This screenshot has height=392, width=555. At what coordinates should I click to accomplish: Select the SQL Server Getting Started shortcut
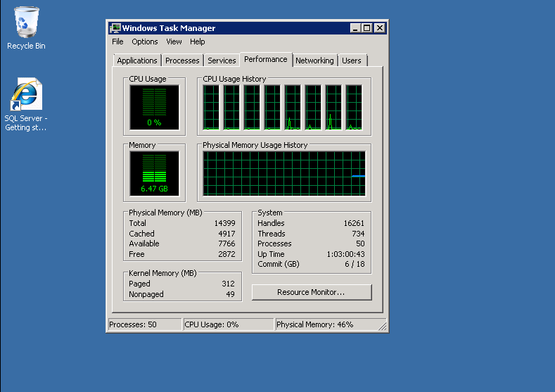coord(26,104)
